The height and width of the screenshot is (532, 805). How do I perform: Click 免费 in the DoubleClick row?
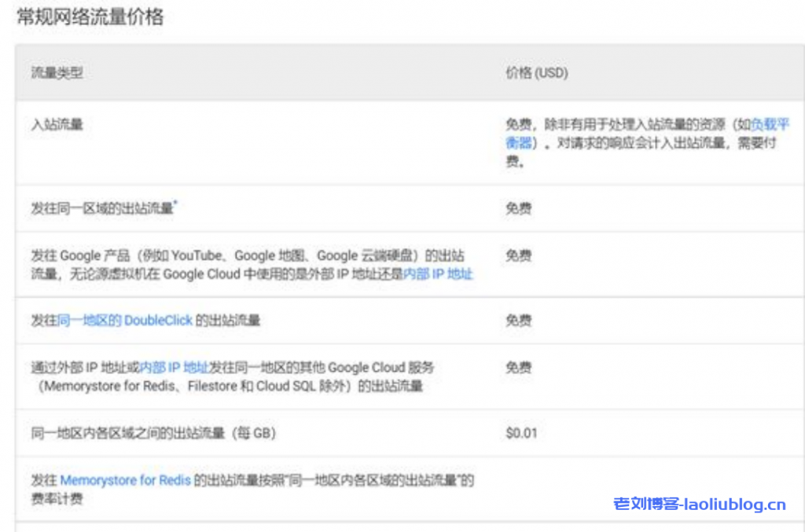coord(518,321)
